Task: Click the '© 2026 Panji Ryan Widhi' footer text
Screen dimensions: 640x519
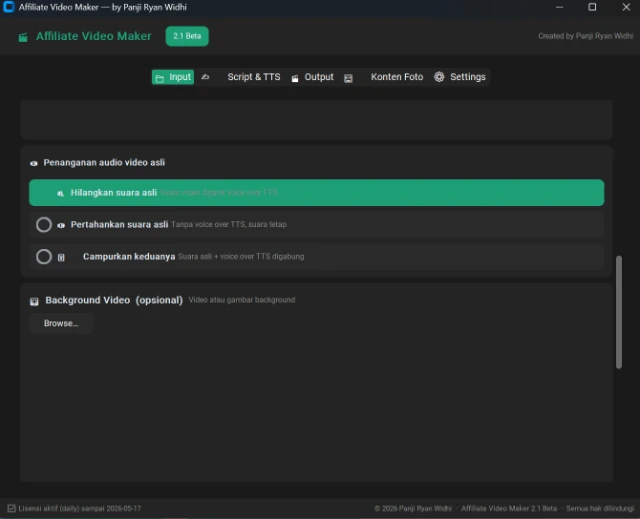Action: pyautogui.click(x=413, y=508)
